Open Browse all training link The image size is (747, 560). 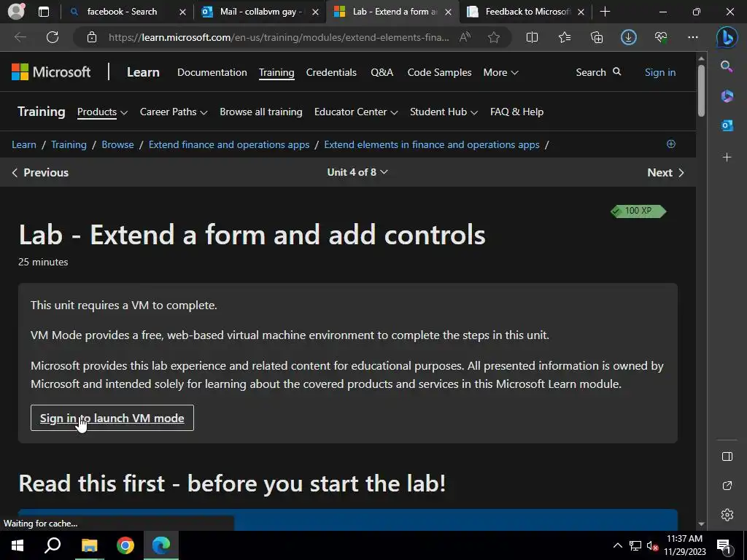click(260, 112)
